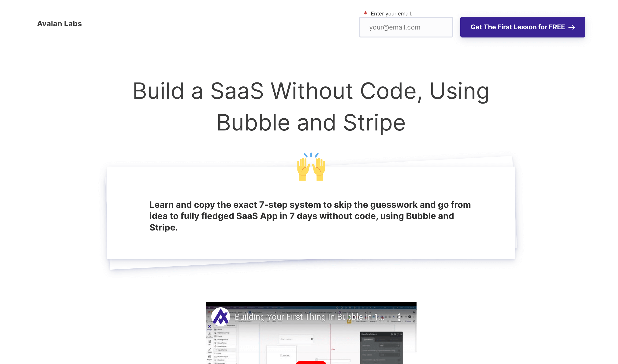
Task: Click the 'Enter your email:' label
Action: (x=391, y=14)
